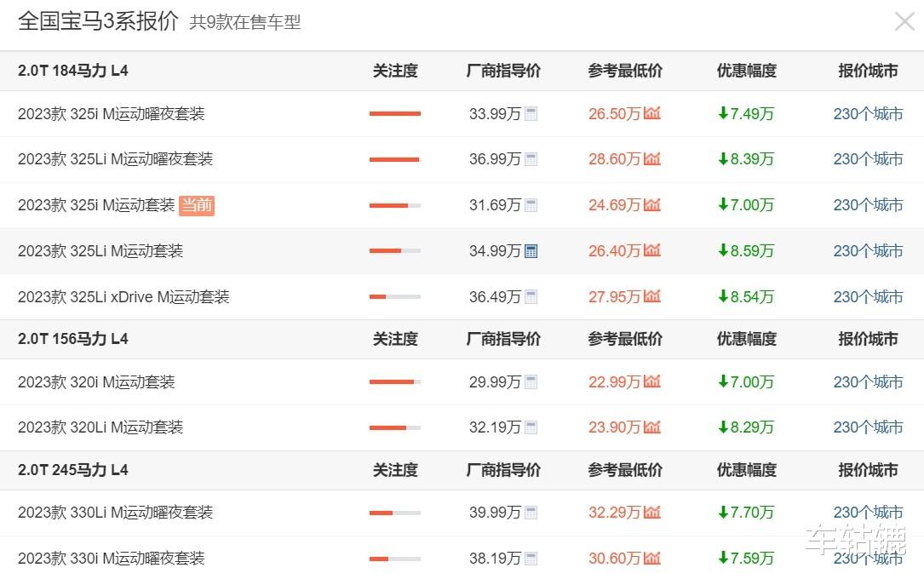Click discount amount ↓7.70万
The image size is (924, 579).
(746, 513)
